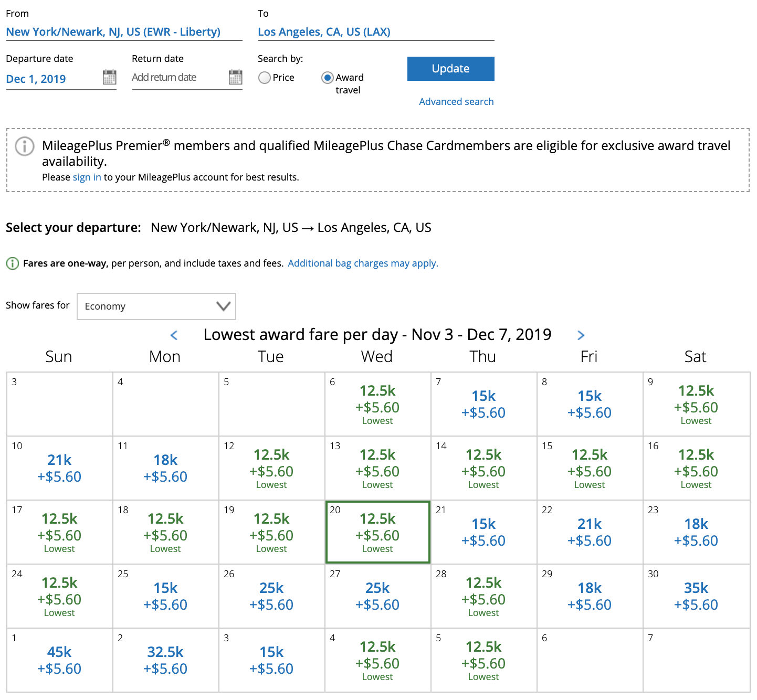Image resolution: width=757 pixels, height=700 pixels.
Task: Select November 20 fare of 12.5k
Action: click(377, 532)
